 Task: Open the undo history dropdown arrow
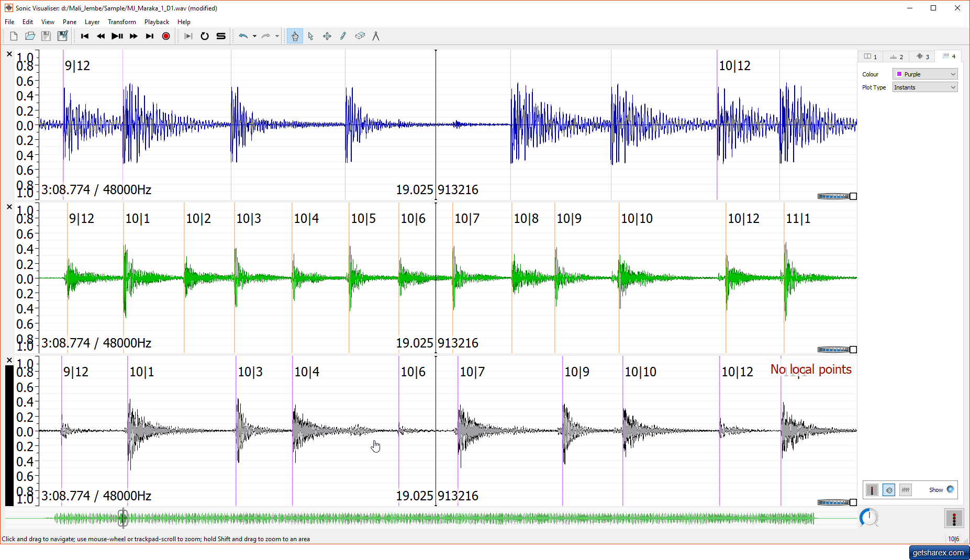(x=254, y=36)
